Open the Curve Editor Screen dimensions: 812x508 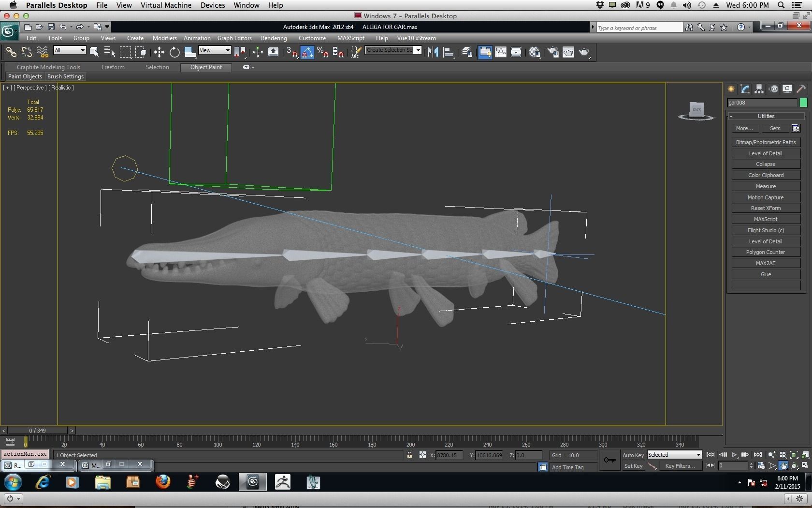click(x=501, y=52)
